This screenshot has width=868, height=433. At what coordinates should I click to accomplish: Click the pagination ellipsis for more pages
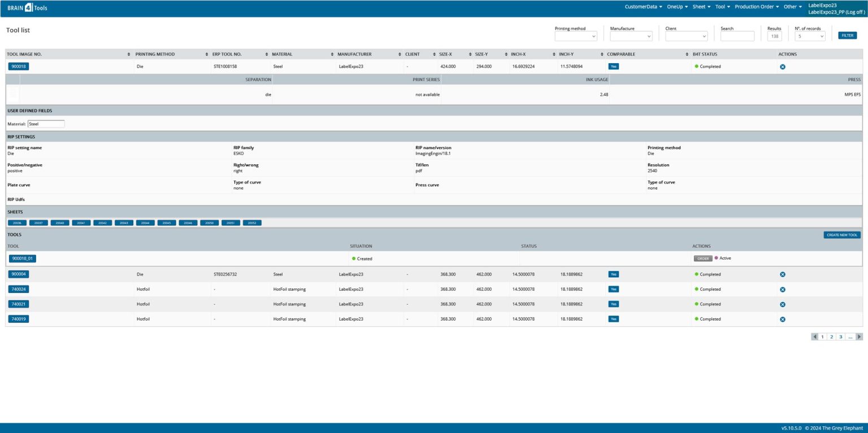pyautogui.click(x=850, y=336)
